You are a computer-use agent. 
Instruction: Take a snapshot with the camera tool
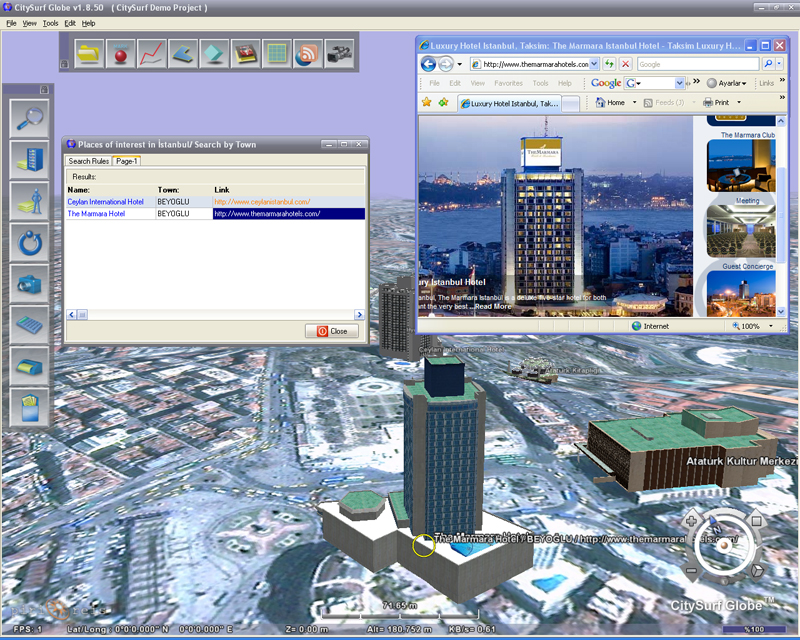click(30, 284)
